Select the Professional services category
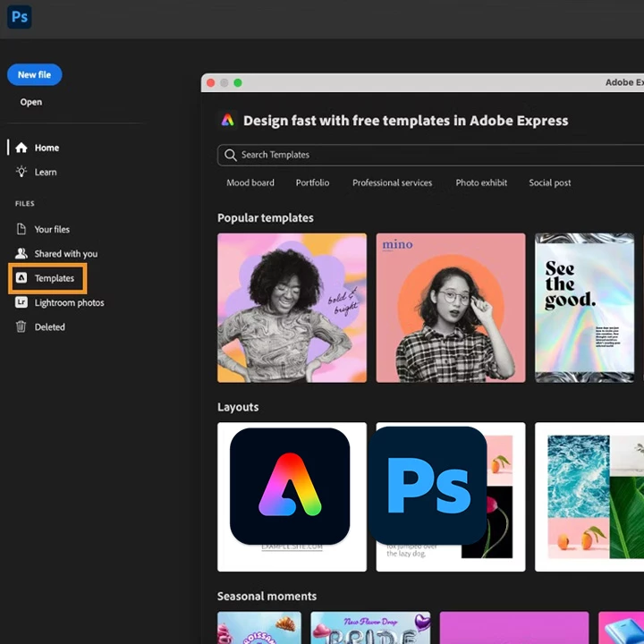 coord(393,182)
